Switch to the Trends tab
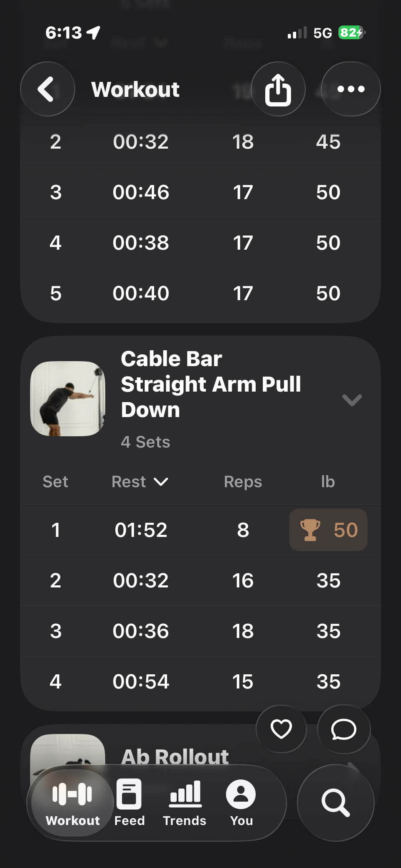401x868 pixels. click(185, 802)
